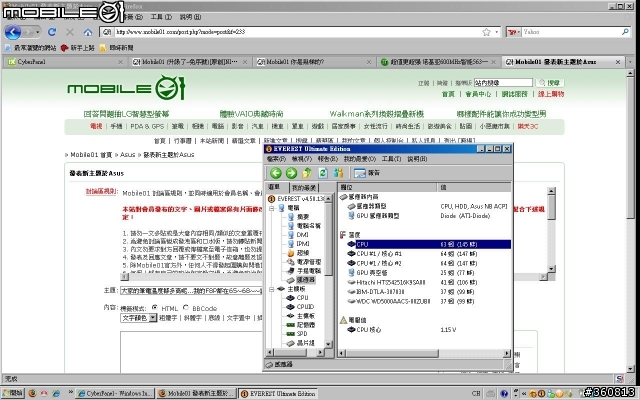Open EVEREST 檔案(F) file menu
The width and height of the screenshot is (640, 400).
click(276, 159)
